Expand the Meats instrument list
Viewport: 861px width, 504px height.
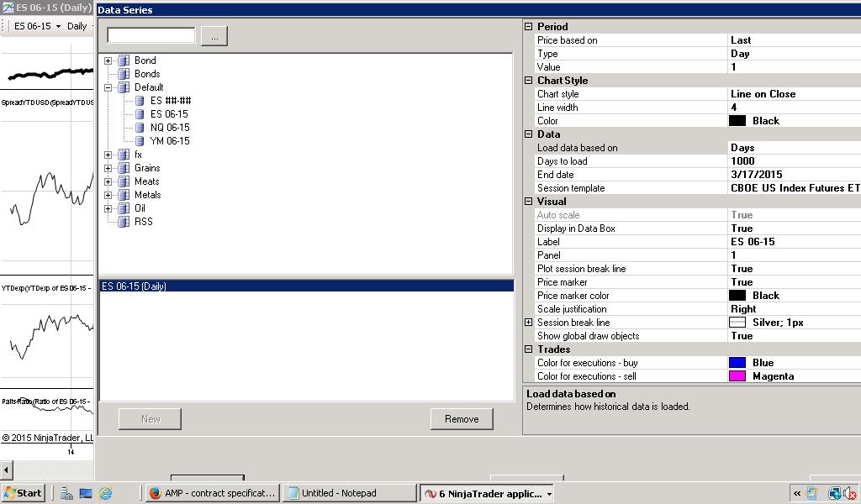pos(108,182)
